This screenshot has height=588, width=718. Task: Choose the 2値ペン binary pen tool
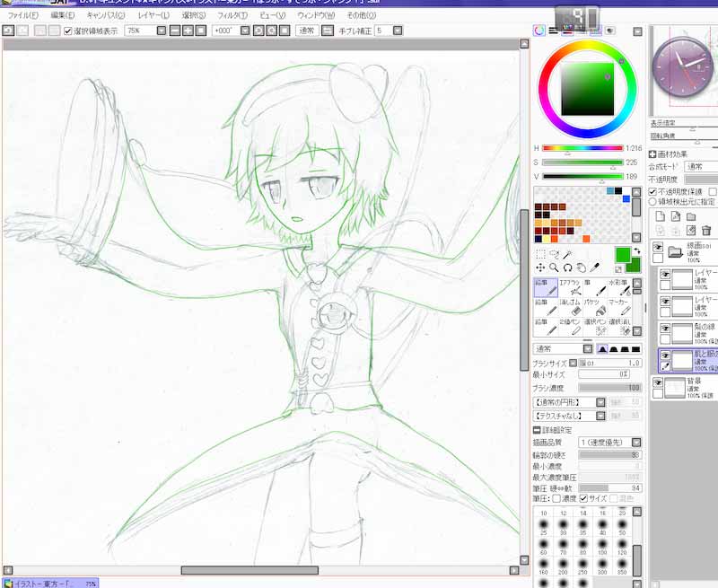pyautogui.click(x=570, y=327)
